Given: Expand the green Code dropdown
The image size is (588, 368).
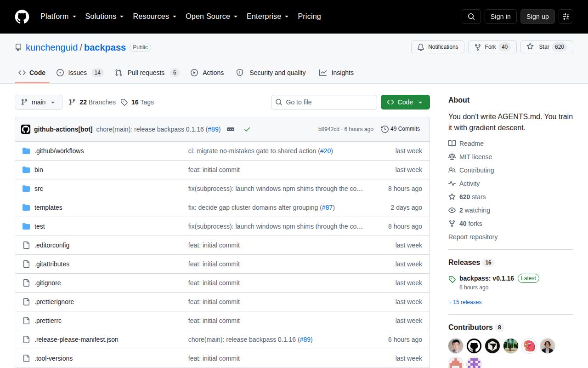Looking at the screenshot, I should [405, 102].
